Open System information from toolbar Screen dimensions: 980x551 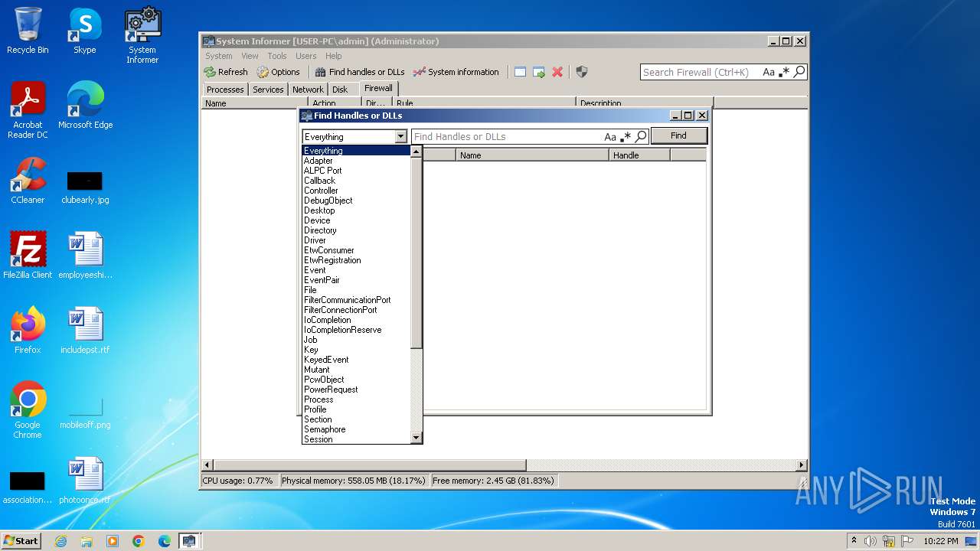tap(456, 72)
